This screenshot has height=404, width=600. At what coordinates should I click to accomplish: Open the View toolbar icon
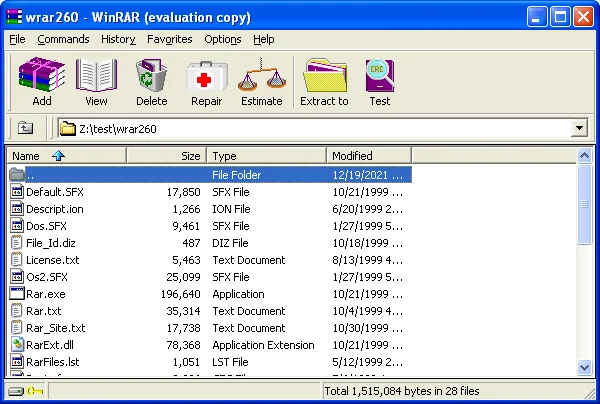(96, 75)
